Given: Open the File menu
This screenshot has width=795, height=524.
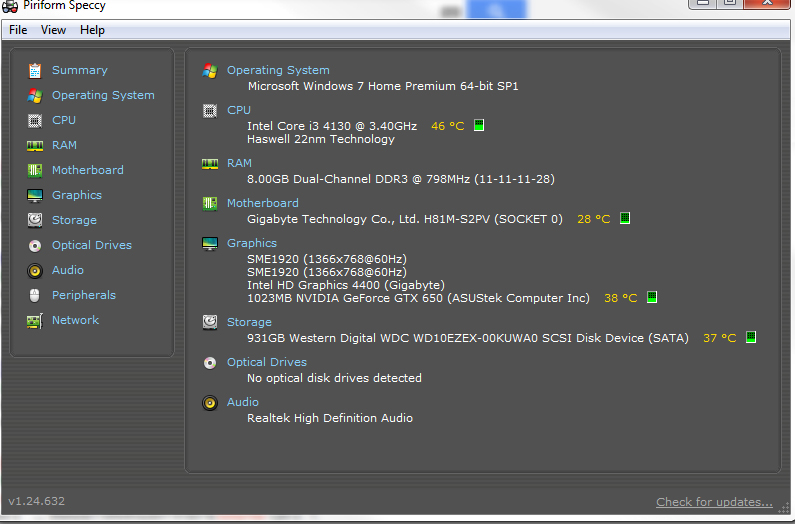Looking at the screenshot, I should (18, 30).
